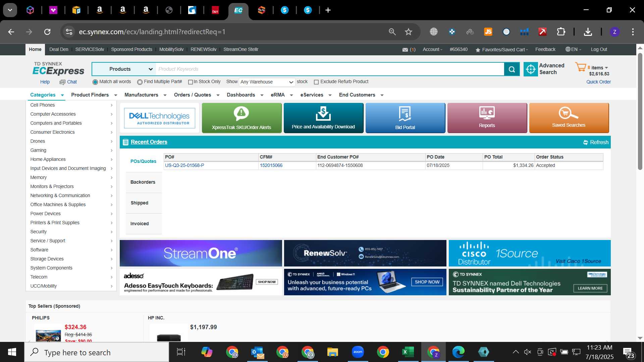Open Microsoft Edge from the taskbar
This screenshot has width=644, height=362.
[x=458, y=352]
